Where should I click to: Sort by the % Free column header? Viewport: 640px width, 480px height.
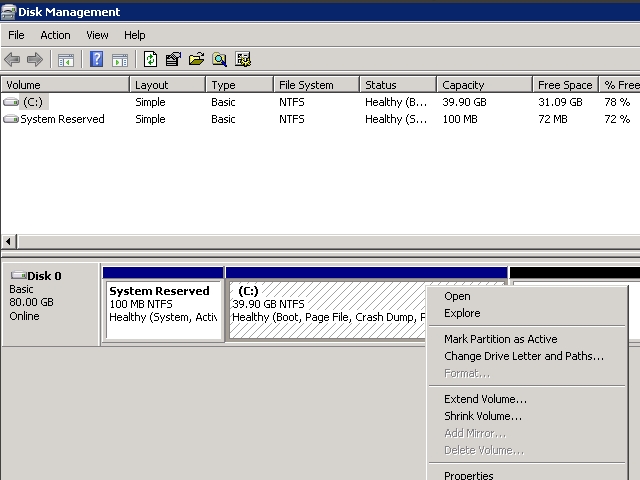coord(620,84)
